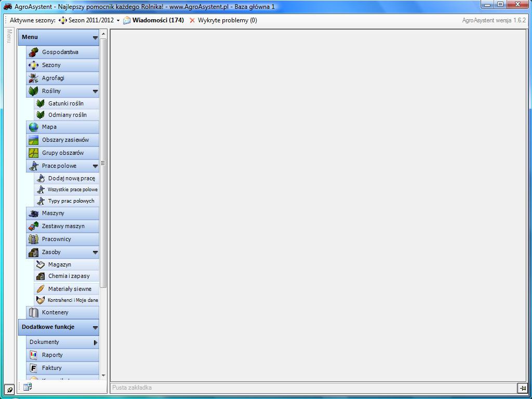Open the Dokumenty menu item
532x399 pixels.
[x=62, y=342]
